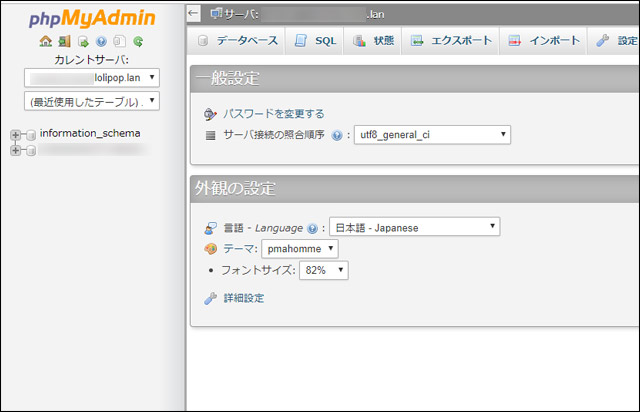
Task: Click the phpMyAdmin logo
Action: [x=92, y=17]
